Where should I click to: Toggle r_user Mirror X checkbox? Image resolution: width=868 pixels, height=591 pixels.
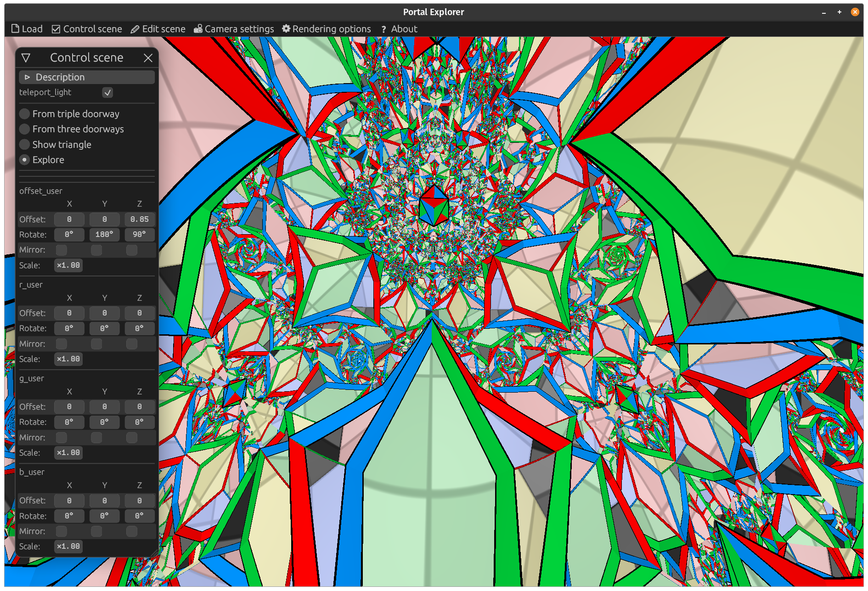pos(62,344)
